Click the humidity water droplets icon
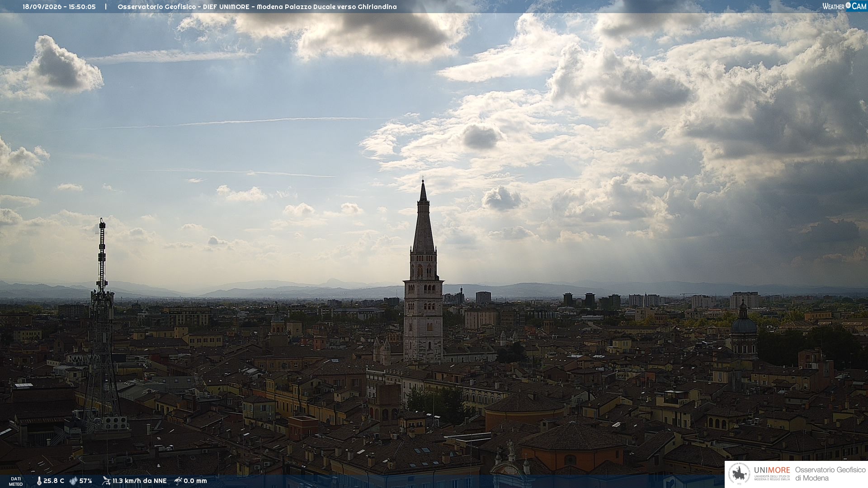This screenshot has height=488, width=868. click(73, 481)
